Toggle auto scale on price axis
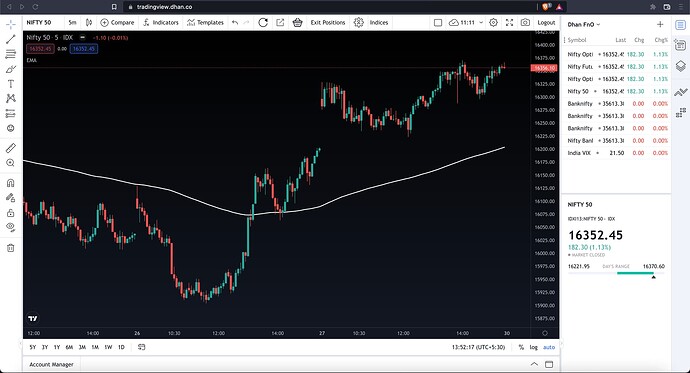Screen dimensions: 690x373 click(x=549, y=347)
